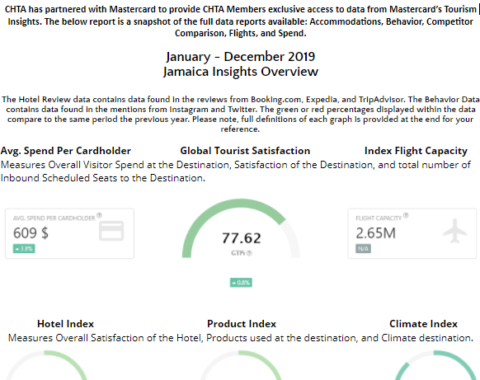Click the gray N/A badge under 2.65M

tap(363, 249)
